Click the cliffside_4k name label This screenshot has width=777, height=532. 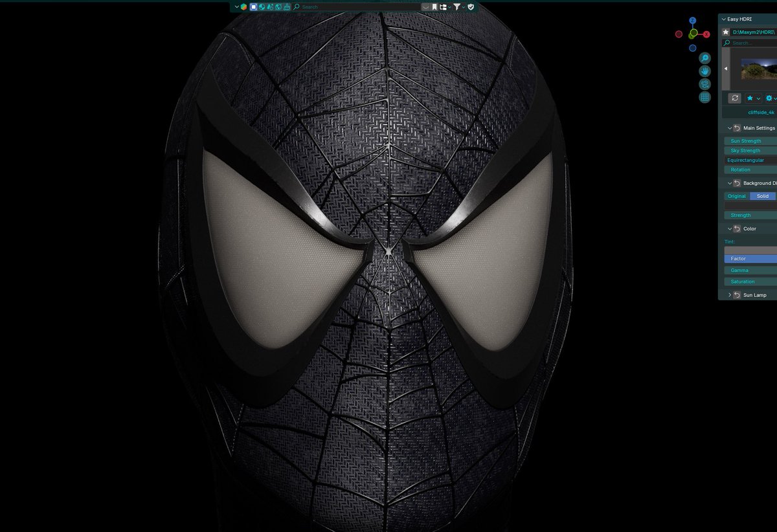coord(761,112)
